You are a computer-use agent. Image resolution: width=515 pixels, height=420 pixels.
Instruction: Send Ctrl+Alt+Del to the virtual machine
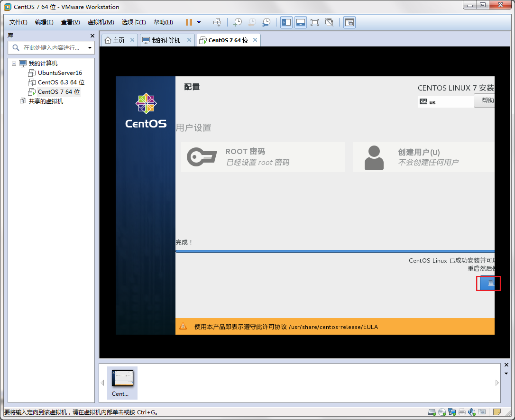tap(217, 22)
